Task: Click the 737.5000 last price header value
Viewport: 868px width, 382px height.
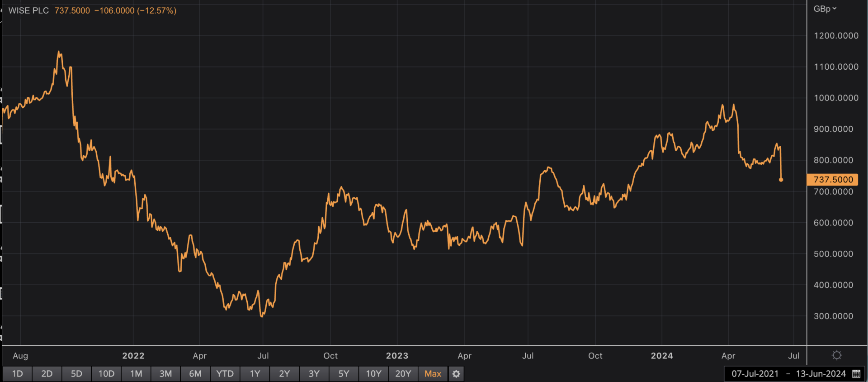Action: click(x=72, y=10)
